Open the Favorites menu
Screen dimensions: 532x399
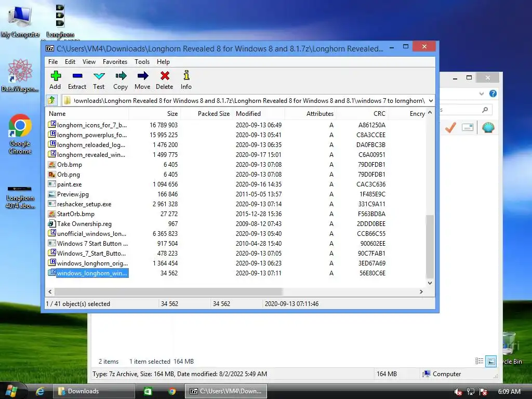coord(115,62)
